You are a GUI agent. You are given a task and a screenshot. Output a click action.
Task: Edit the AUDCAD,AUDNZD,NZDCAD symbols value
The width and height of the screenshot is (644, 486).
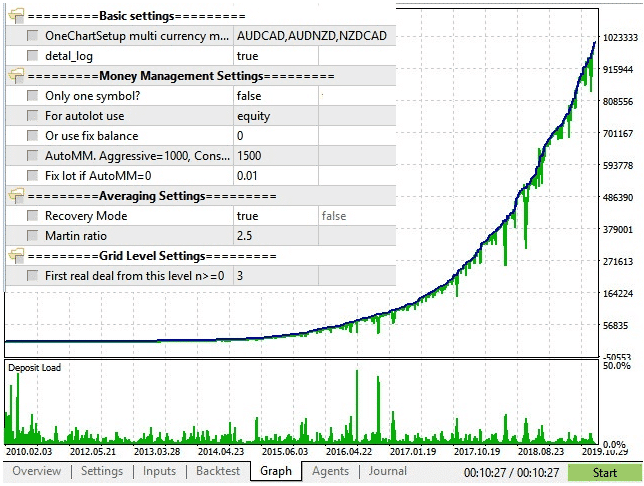tap(315, 36)
